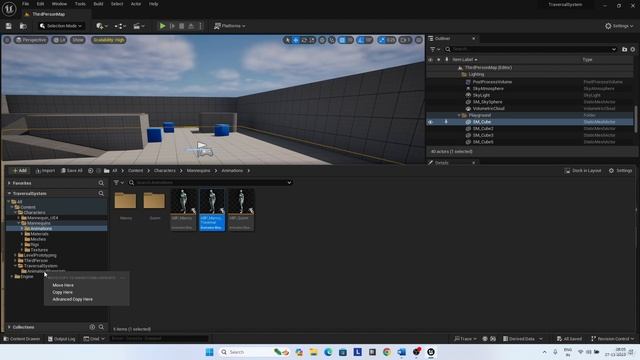Open the Build menu
Screen dimensions: 640x360
point(98,4)
